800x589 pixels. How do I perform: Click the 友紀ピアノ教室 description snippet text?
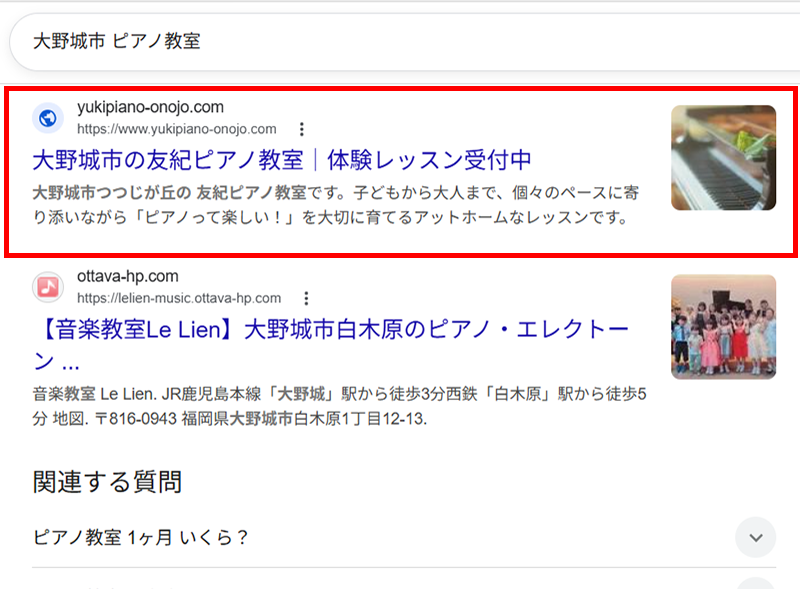[x=336, y=205]
